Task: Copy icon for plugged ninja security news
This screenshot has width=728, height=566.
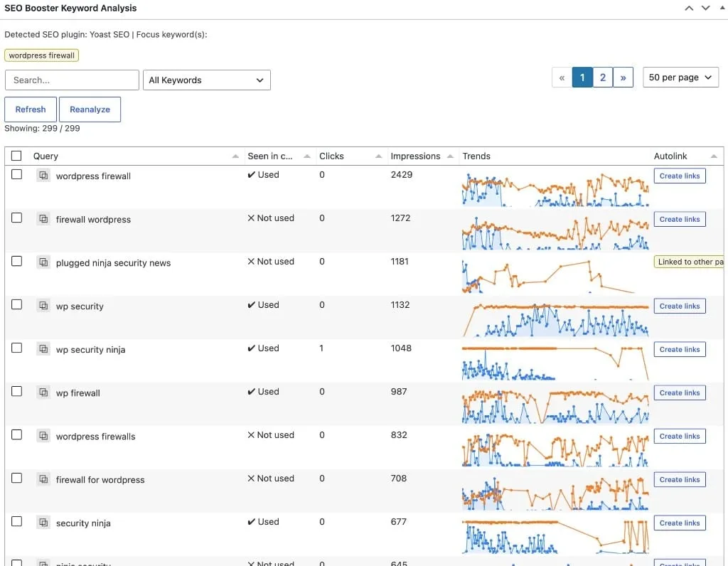Action: coord(43,262)
